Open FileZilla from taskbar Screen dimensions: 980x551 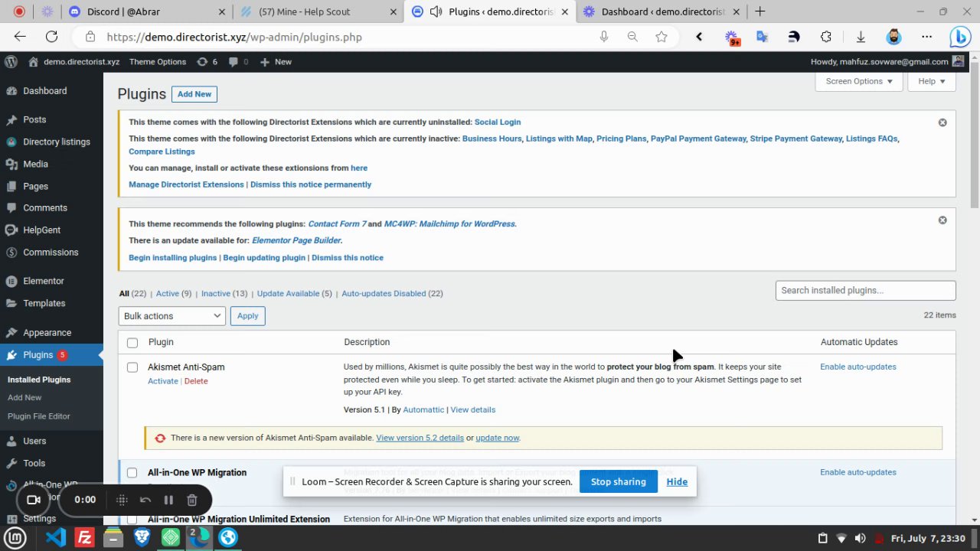coord(84,538)
